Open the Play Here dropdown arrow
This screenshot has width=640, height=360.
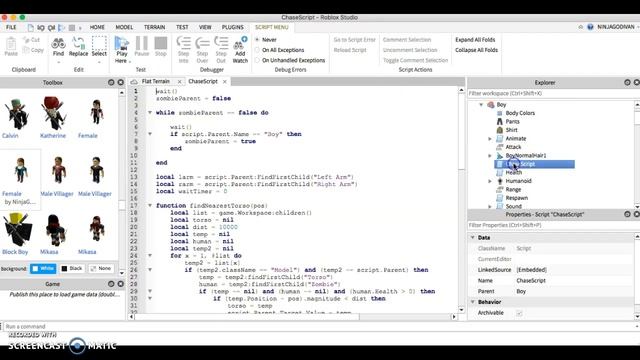click(x=130, y=61)
